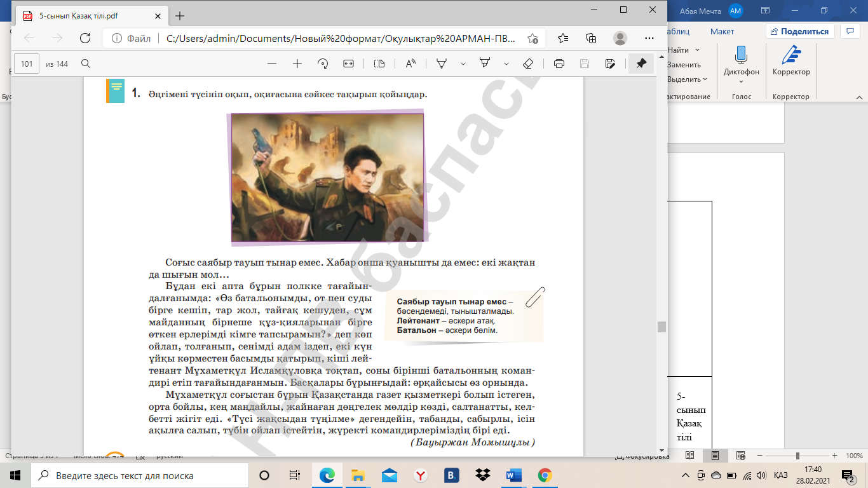This screenshot has height=488, width=868.
Task: Switch to the Макет ribbon tab
Action: coord(722,31)
